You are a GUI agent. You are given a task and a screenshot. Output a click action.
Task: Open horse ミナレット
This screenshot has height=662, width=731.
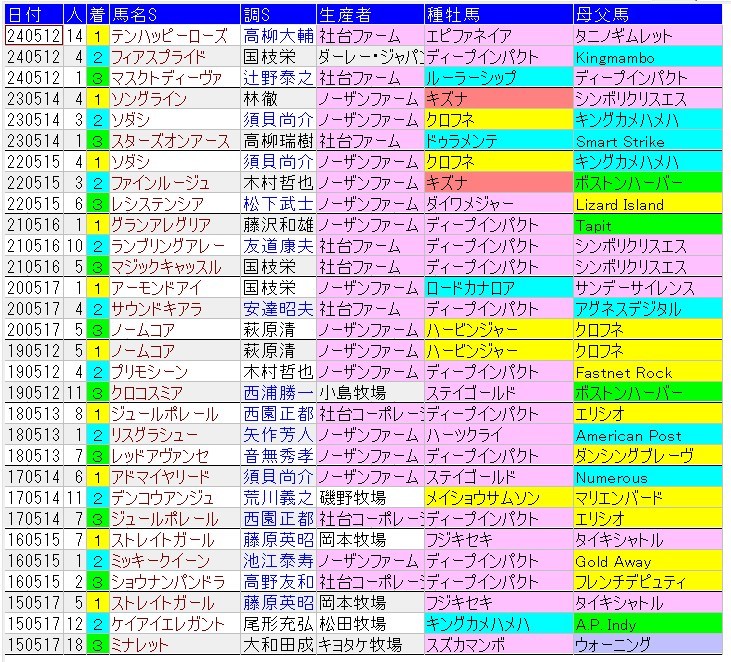(x=139, y=644)
